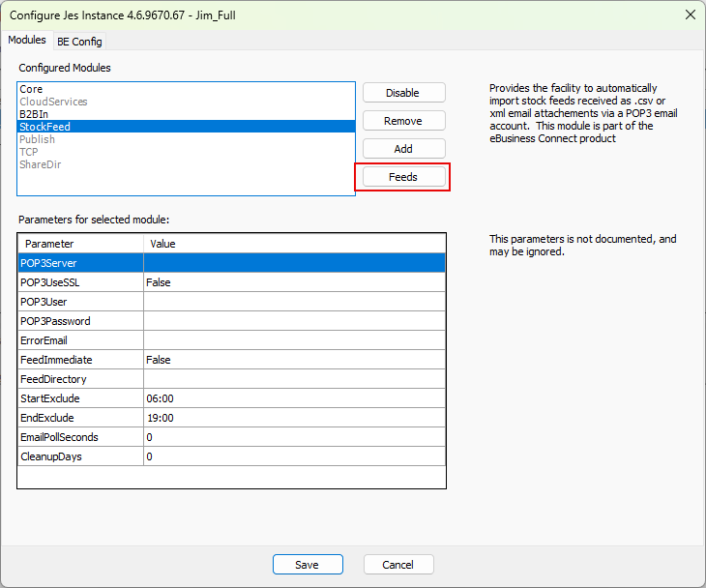Select the FeedImmediate parameter row
This screenshot has width=706, height=588.
(x=80, y=360)
